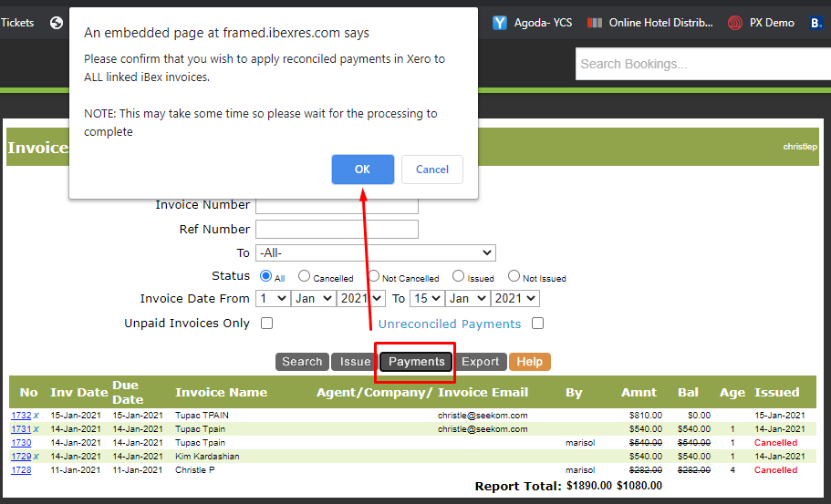Tick the Unreconciled Payments checkbox
831x504 pixels.
pyautogui.click(x=538, y=324)
